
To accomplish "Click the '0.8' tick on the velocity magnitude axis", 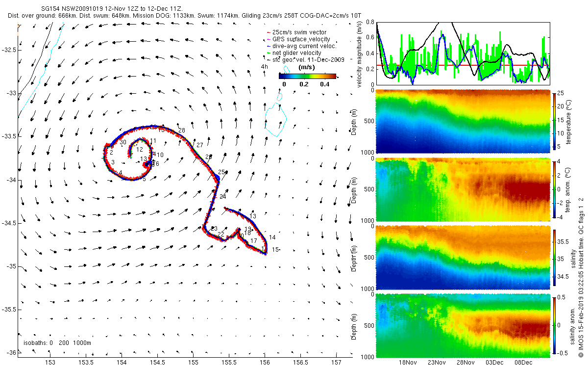I will coord(370,23).
